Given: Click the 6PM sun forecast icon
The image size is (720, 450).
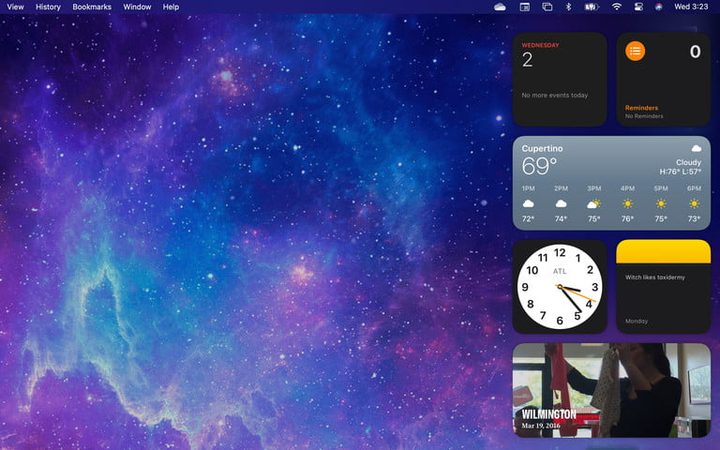Looking at the screenshot, I should point(694,203).
